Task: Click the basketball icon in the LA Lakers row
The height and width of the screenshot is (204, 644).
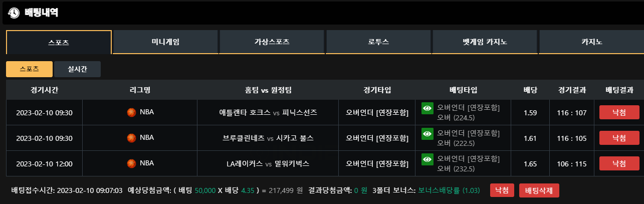Action: point(132,163)
